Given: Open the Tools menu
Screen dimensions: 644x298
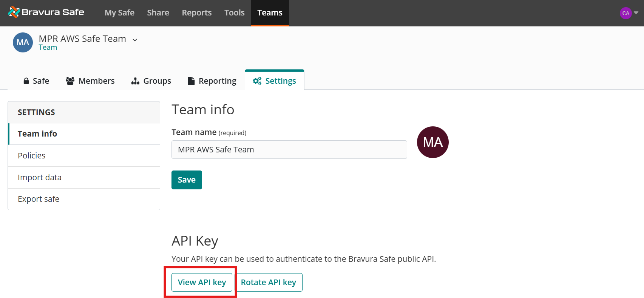Looking at the screenshot, I should coord(235,13).
